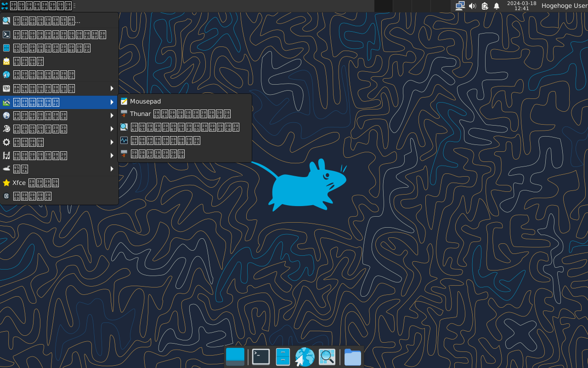588x368 pixels.
Task: Open the application finder magnifier in the dock
Action: point(327,357)
